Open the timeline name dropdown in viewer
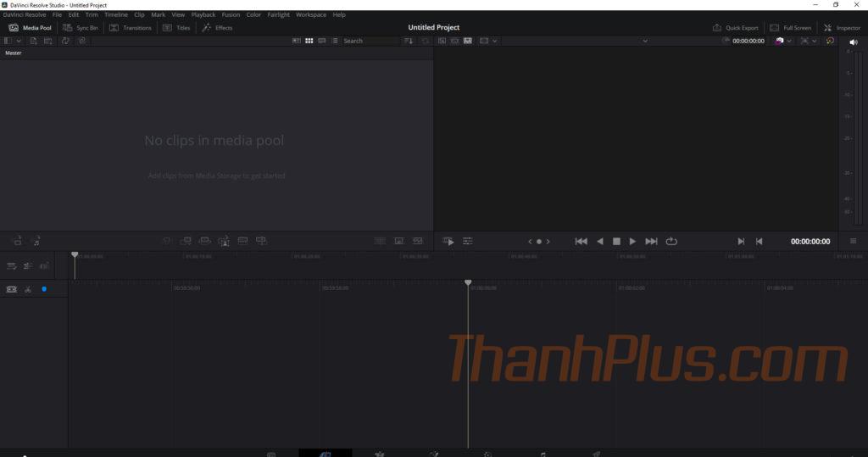This screenshot has height=457, width=868. (645, 41)
